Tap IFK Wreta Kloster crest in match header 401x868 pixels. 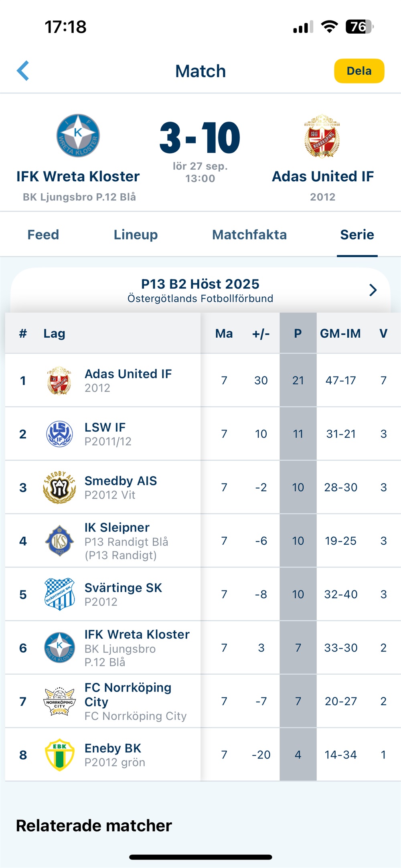pyautogui.click(x=78, y=136)
